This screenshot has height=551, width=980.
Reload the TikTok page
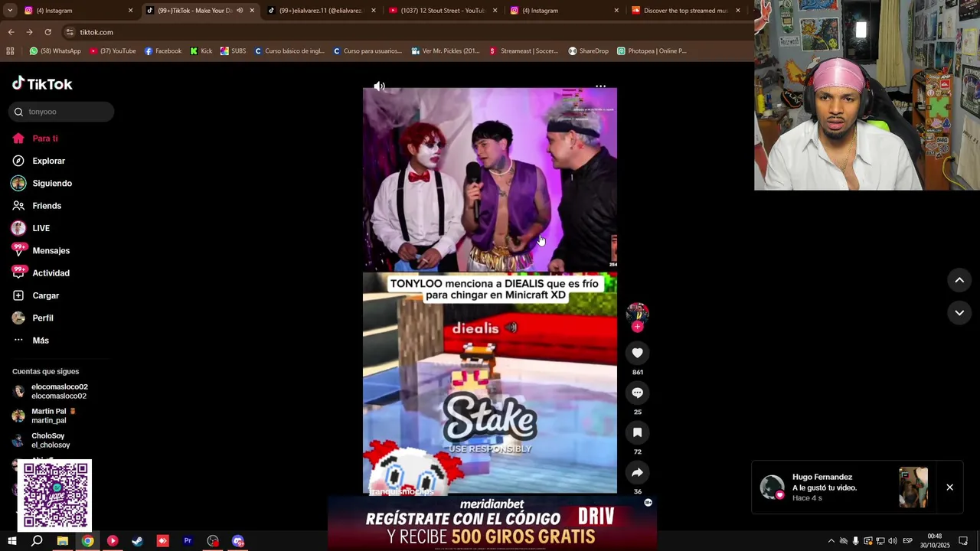(x=47, y=32)
